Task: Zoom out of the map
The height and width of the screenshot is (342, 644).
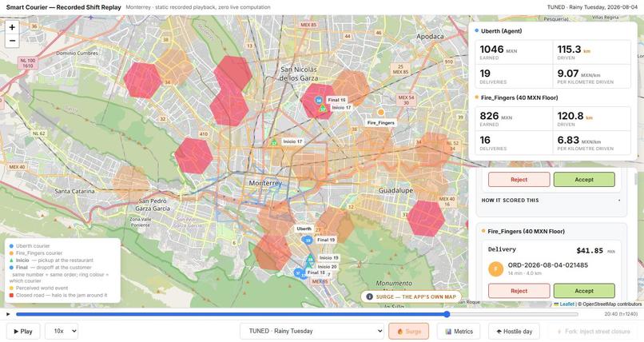Action: [x=12, y=41]
